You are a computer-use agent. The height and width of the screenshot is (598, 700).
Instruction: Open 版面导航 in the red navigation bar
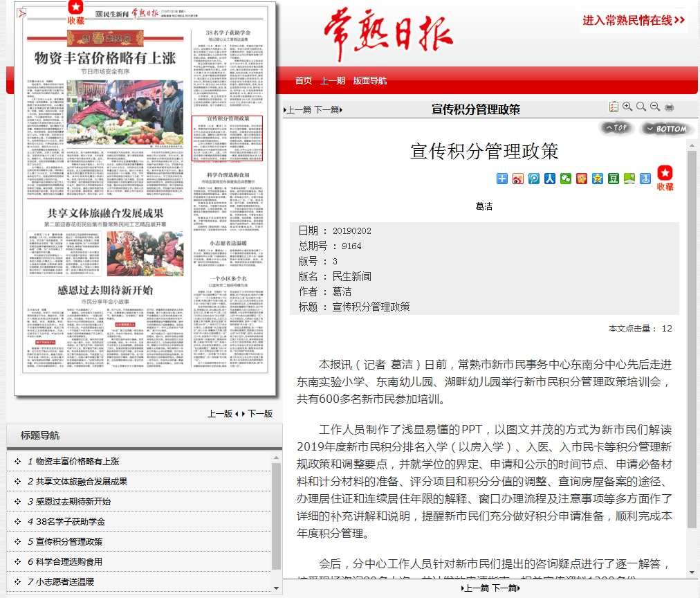tap(369, 81)
